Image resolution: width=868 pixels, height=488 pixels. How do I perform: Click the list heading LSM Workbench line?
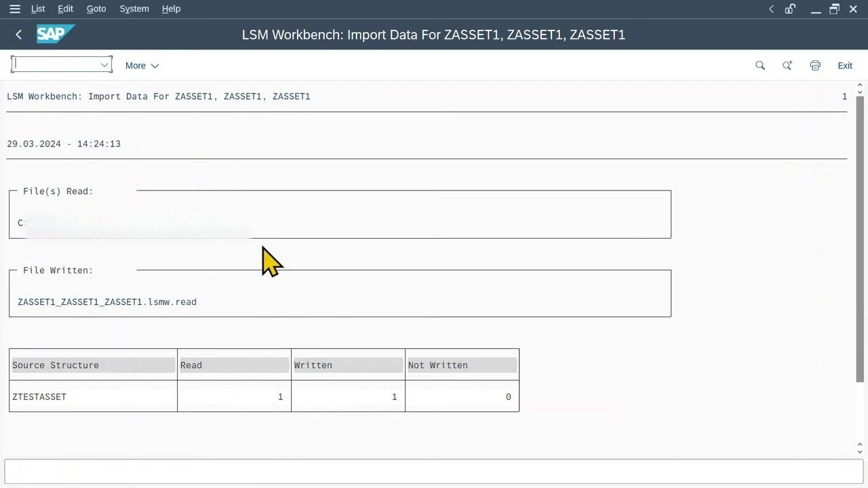pos(159,96)
